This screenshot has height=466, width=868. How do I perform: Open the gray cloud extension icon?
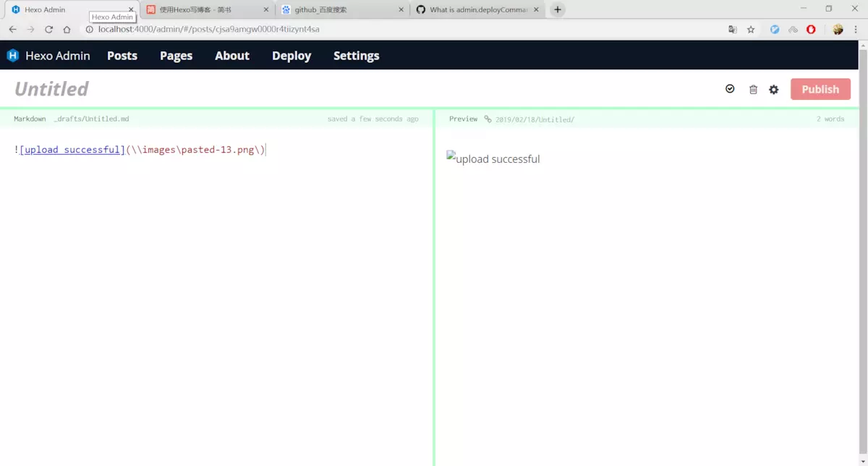click(793, 30)
